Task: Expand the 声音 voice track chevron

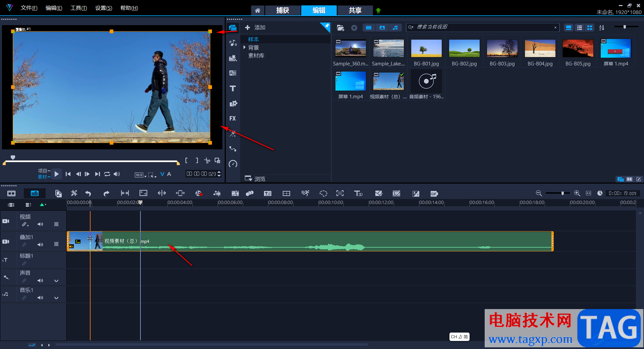Action: coord(56,281)
